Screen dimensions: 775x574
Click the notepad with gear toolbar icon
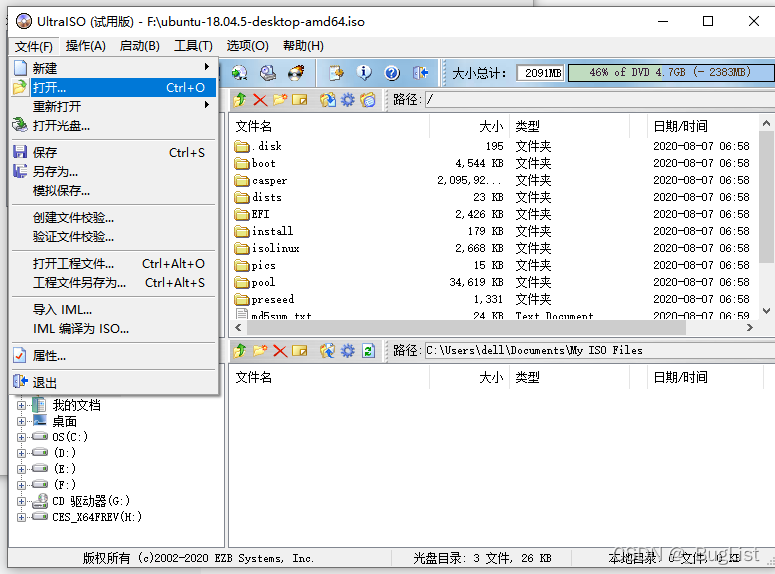(x=337, y=73)
